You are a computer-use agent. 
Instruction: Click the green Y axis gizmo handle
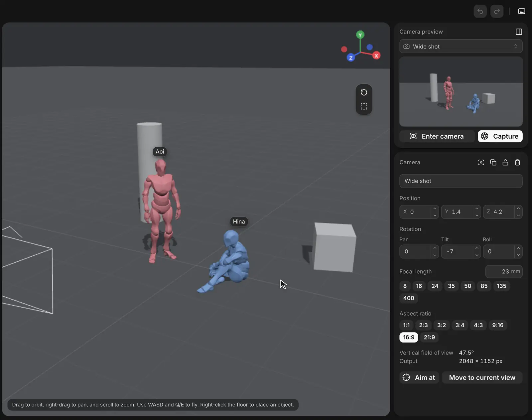360,35
